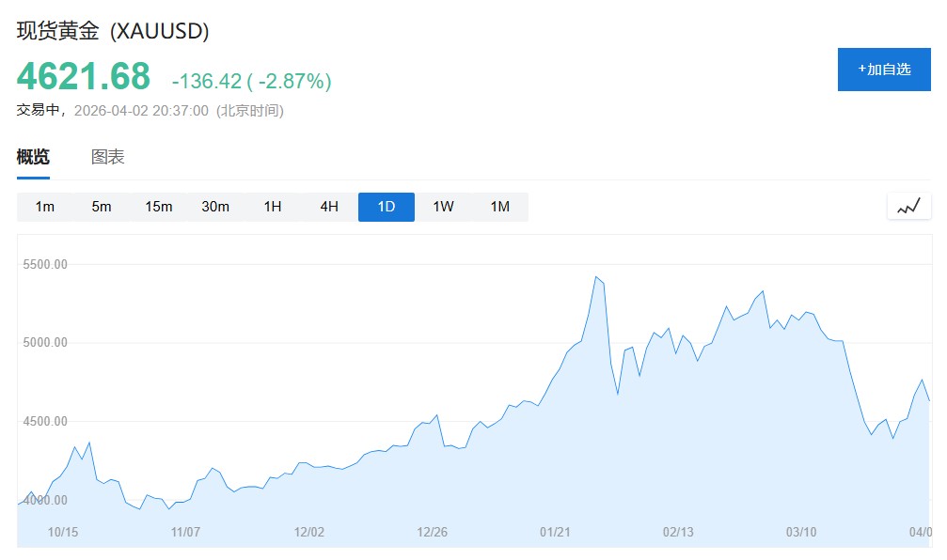Choose the 30m interval
This screenshot has height=560, width=947.
(215, 207)
